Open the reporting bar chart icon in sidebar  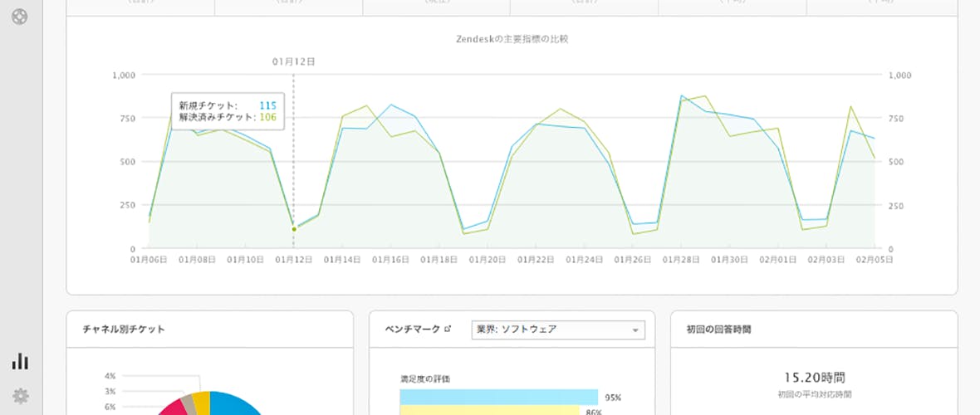coord(20,361)
